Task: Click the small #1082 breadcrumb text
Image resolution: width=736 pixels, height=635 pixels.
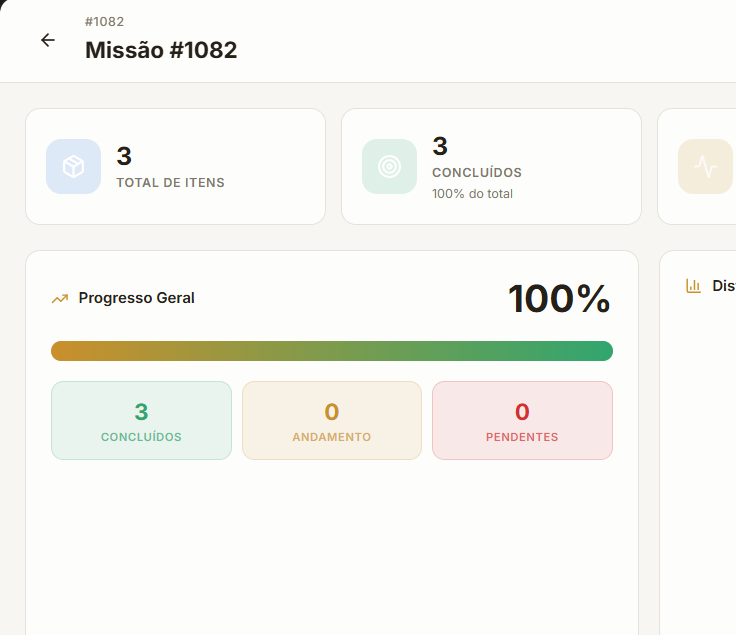Action: 104,21
